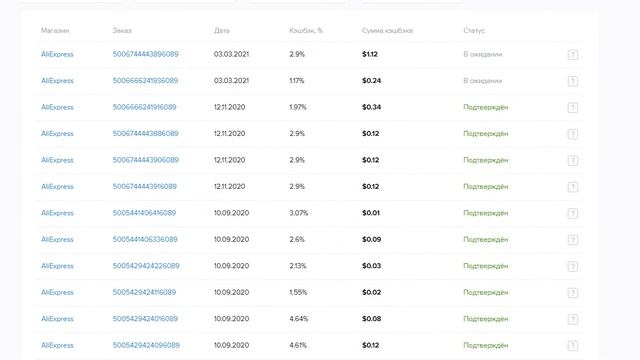Click AliExpress link in the $0.01 cashback row
The width and height of the screenshot is (640, 360).
(57, 213)
